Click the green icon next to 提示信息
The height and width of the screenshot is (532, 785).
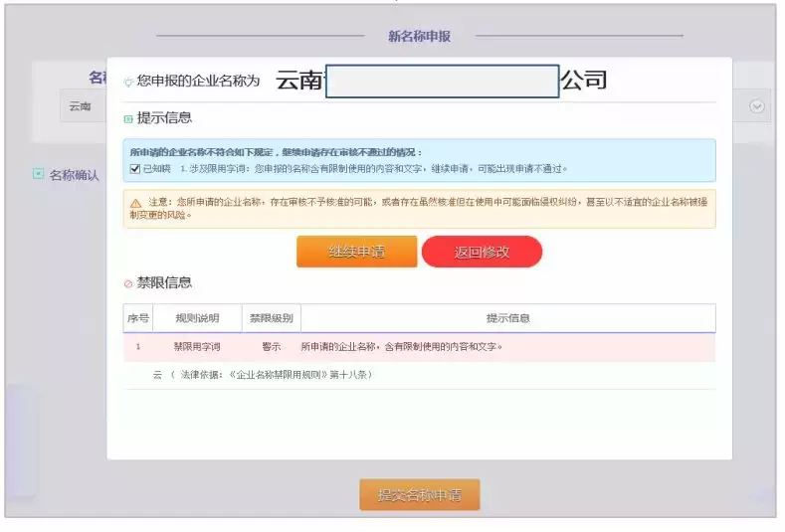128,118
